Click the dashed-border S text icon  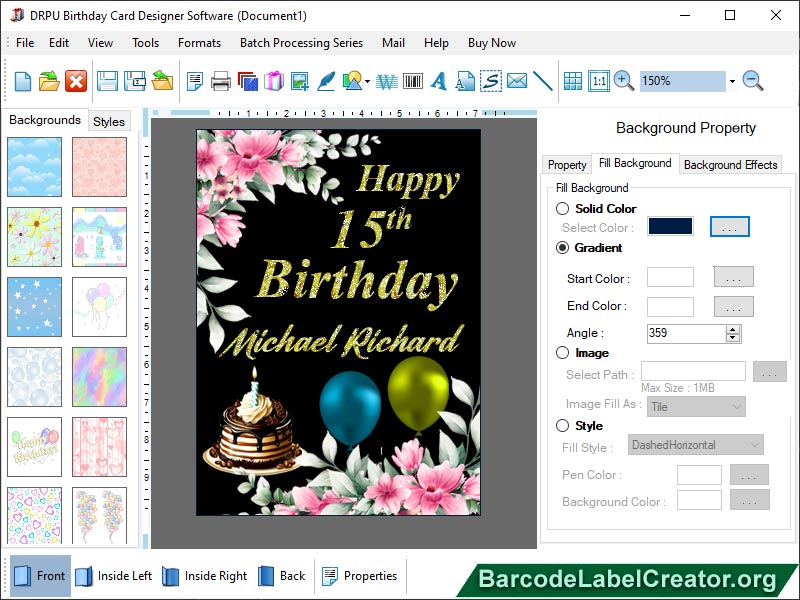[491, 81]
